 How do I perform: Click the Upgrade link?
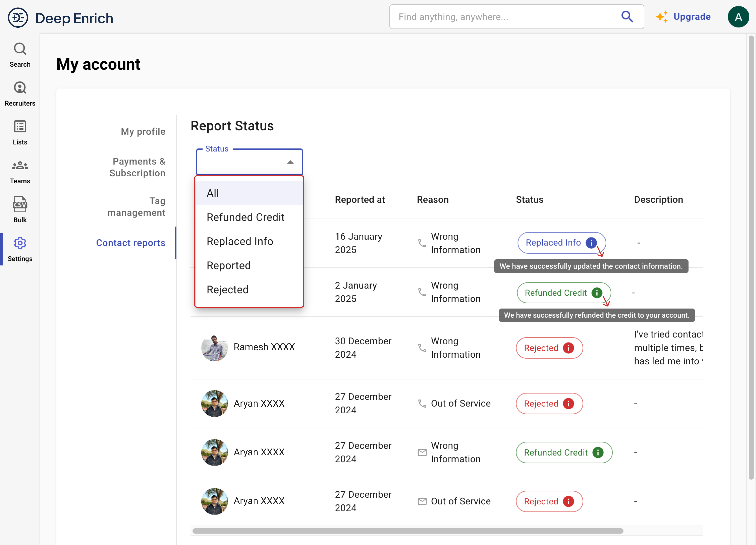(692, 17)
